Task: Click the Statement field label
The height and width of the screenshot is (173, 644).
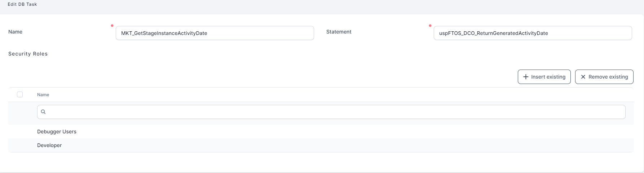Action: tap(339, 32)
